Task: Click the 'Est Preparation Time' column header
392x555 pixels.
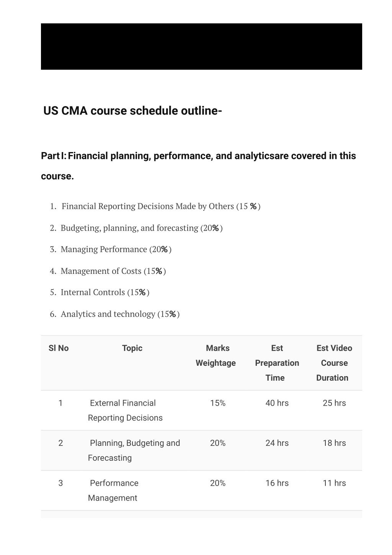Action: [x=277, y=363]
